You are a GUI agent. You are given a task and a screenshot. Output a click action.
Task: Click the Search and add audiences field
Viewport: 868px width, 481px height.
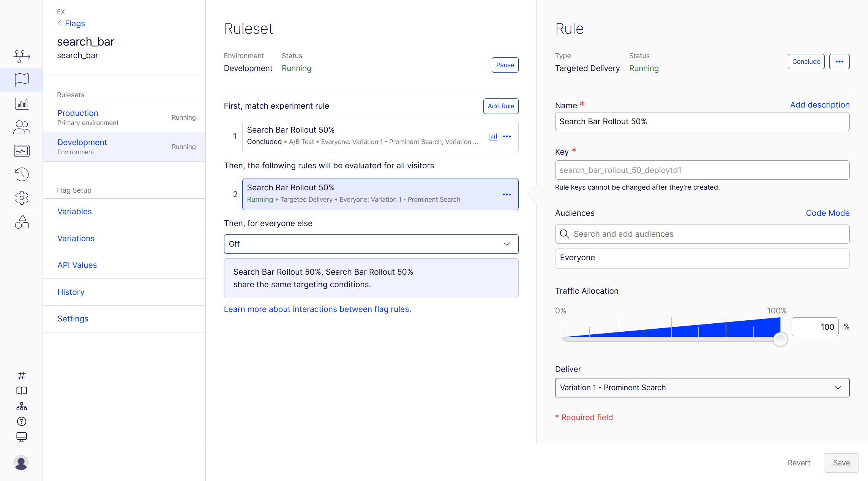[702, 234]
